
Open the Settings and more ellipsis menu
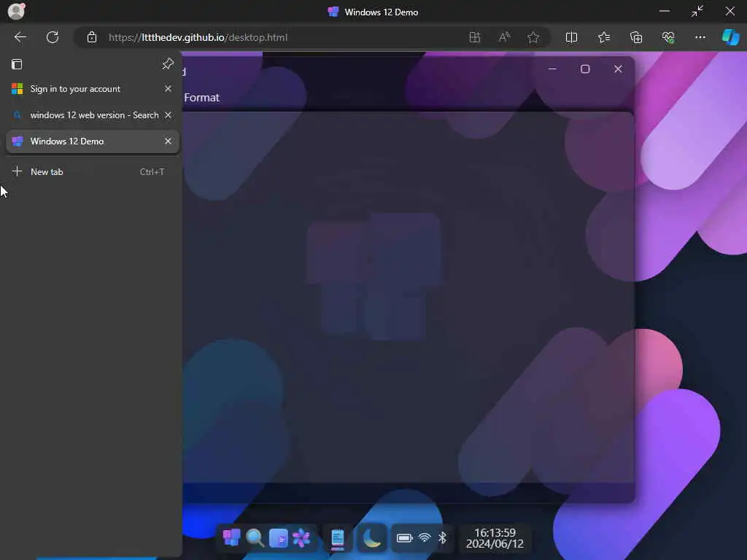point(700,37)
